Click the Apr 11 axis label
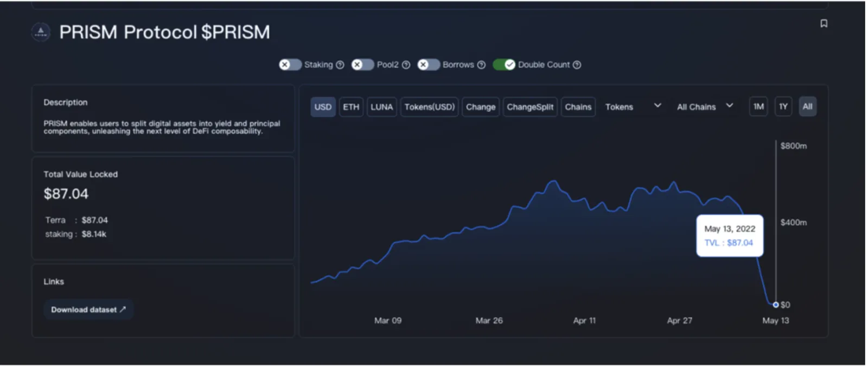This screenshot has width=868, height=367. click(584, 320)
